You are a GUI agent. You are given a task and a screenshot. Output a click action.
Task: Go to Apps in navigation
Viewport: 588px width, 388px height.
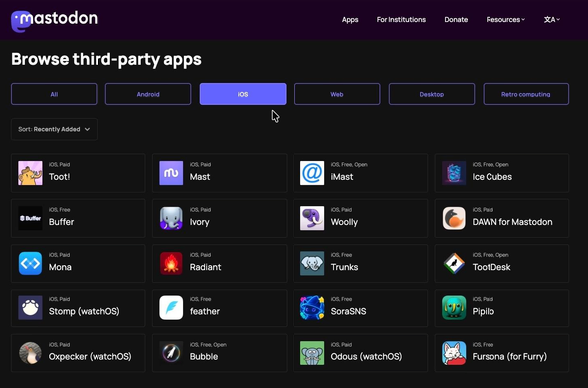(350, 20)
